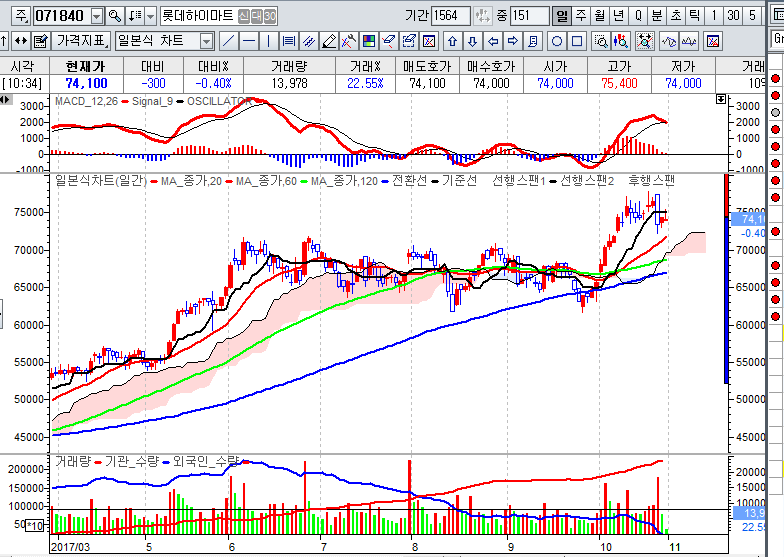This screenshot has height=557, width=784.
Task: Switch chart to monthly (월) period
Action: click(599, 16)
